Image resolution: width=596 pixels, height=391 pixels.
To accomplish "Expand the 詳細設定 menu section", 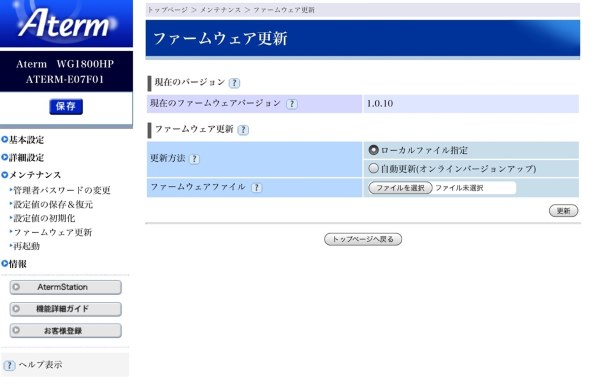I will [x=23, y=157].
